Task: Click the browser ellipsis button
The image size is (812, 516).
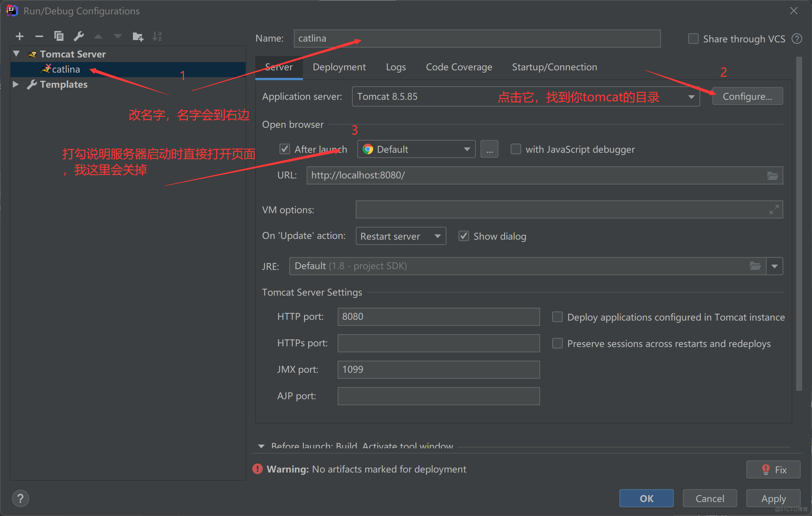Action: (x=489, y=149)
